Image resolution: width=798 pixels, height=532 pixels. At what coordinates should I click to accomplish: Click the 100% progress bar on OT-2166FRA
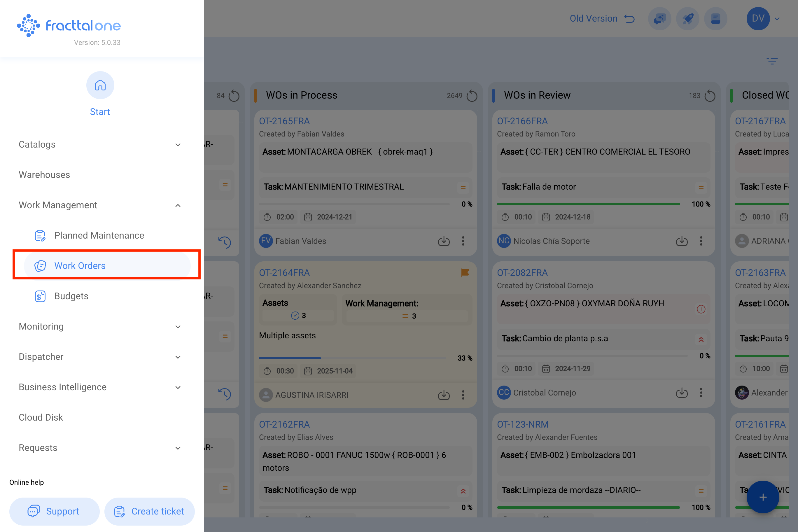point(588,204)
